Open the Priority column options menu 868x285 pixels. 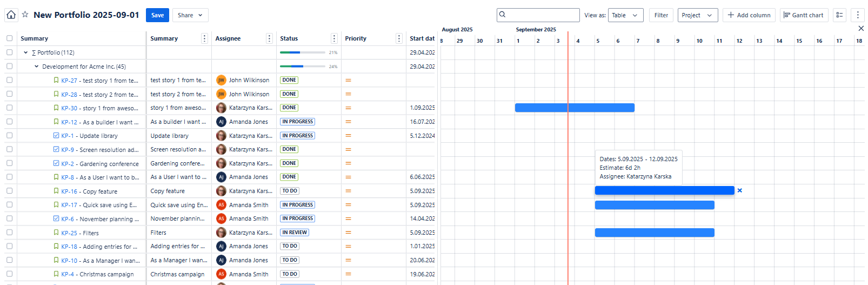tap(399, 38)
